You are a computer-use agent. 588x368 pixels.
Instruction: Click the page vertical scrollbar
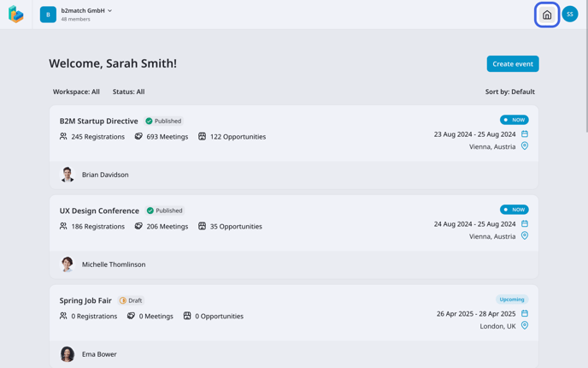(585, 68)
